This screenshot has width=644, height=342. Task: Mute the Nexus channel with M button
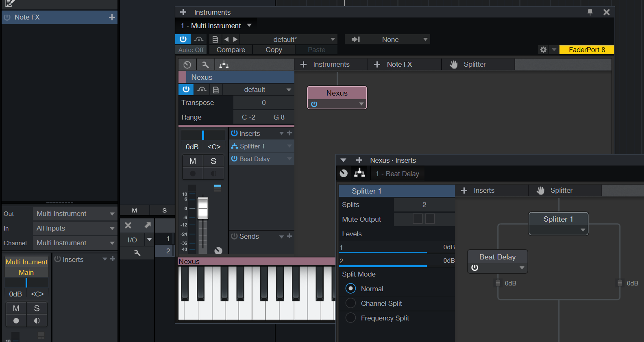193,161
